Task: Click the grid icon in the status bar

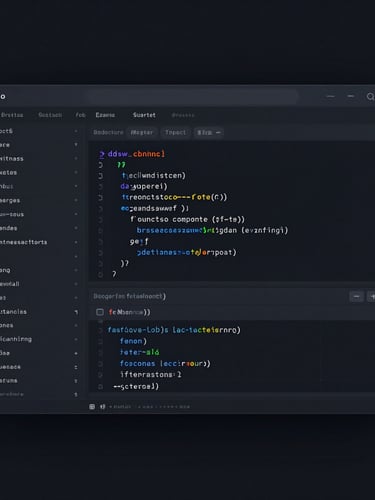Action: 92,407
